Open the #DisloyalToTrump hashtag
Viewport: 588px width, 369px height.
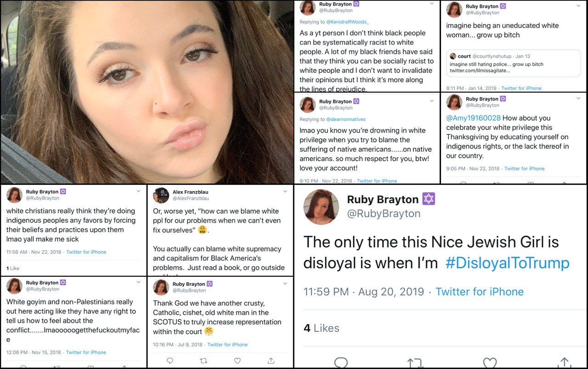click(x=507, y=263)
